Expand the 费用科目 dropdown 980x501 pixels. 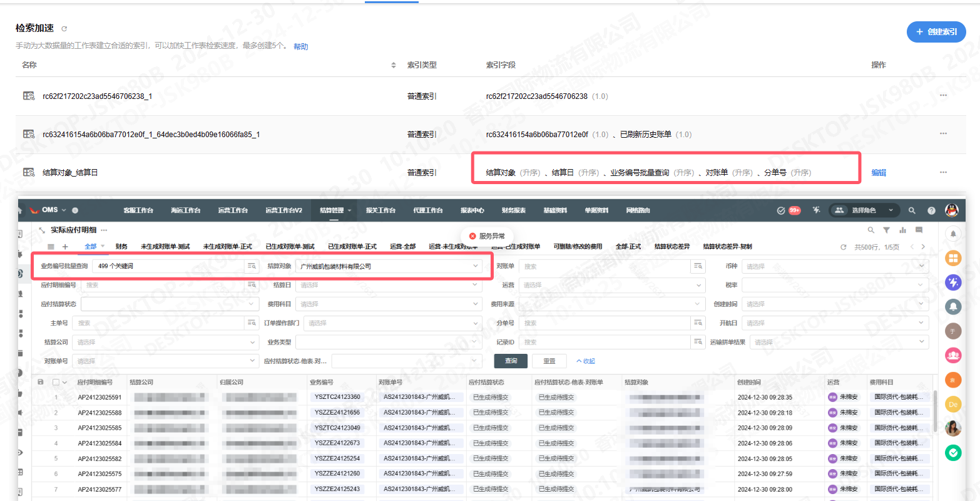[x=476, y=304]
